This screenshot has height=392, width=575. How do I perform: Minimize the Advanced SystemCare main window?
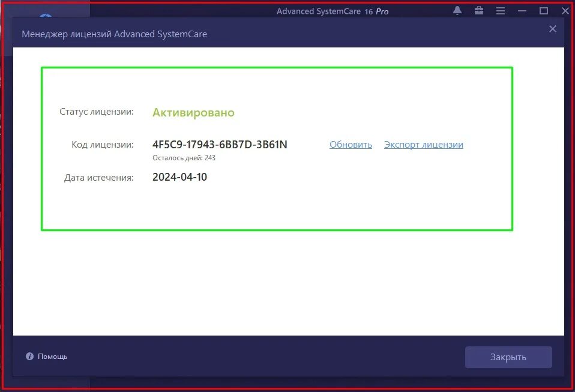pyautogui.click(x=522, y=11)
